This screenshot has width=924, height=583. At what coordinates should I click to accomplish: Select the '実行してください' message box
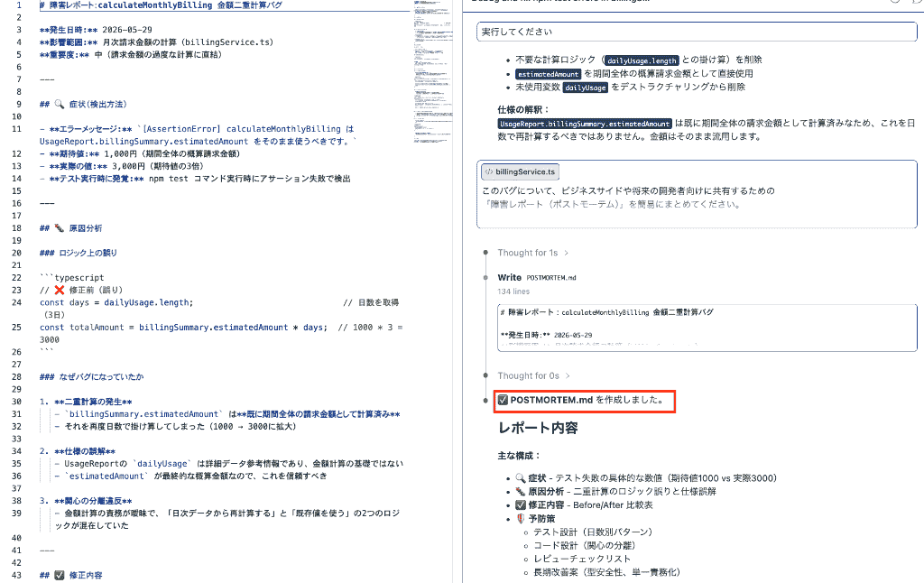click(x=697, y=32)
